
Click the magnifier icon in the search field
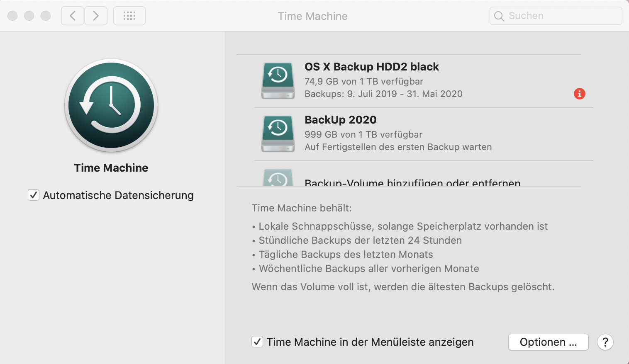point(499,16)
